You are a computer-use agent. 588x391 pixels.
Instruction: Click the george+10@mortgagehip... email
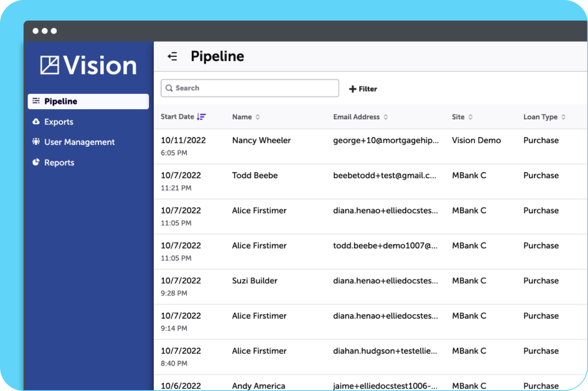click(386, 140)
